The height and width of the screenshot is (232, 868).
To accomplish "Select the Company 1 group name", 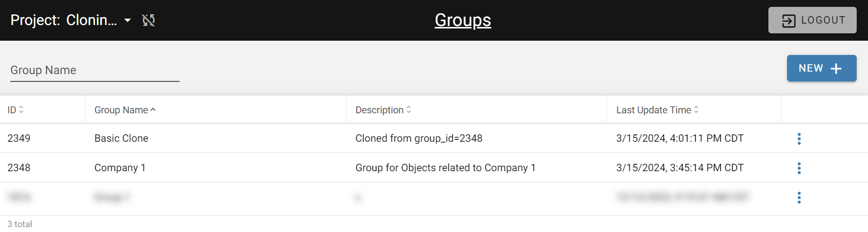I will [120, 168].
